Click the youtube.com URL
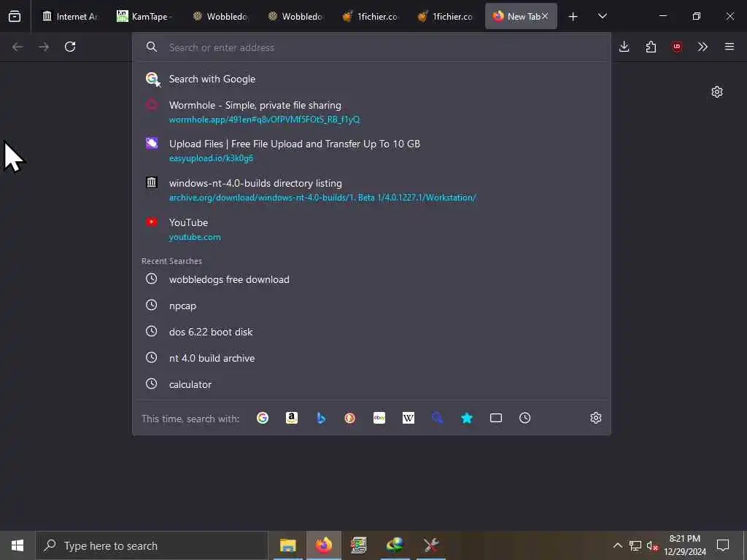This screenshot has width=747, height=560. 195,237
